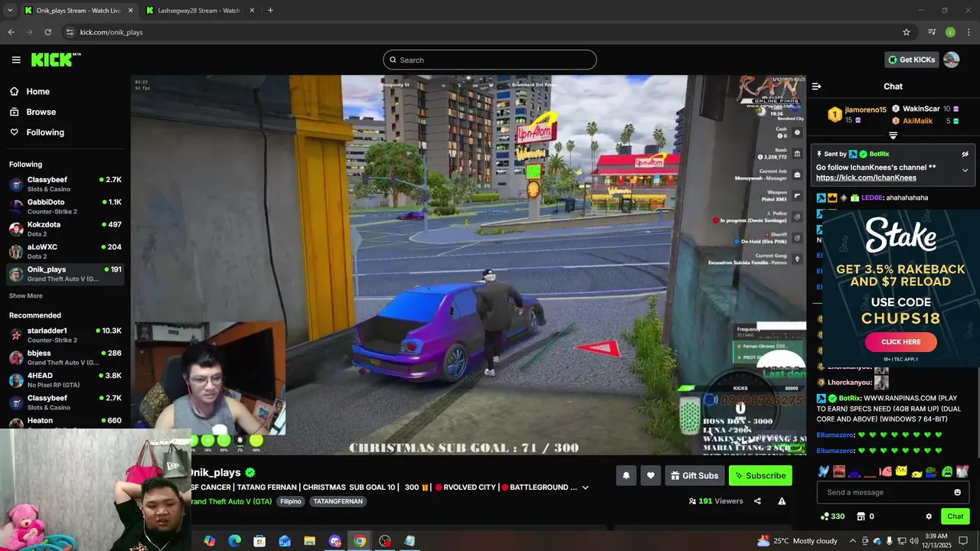The image size is (980, 551).
Task: Close the Lashsegway28 Stream tab
Action: 253,11
